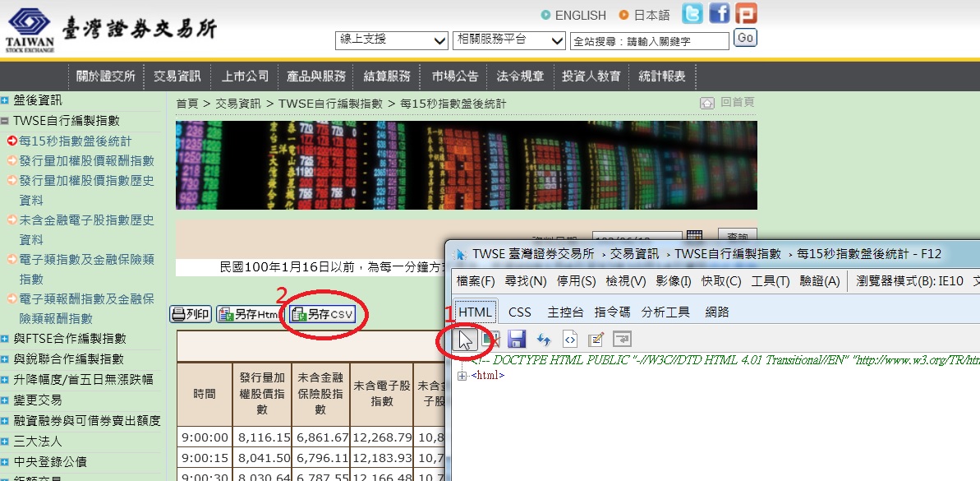Expand the 變更交易 sidebar section

coord(5,400)
